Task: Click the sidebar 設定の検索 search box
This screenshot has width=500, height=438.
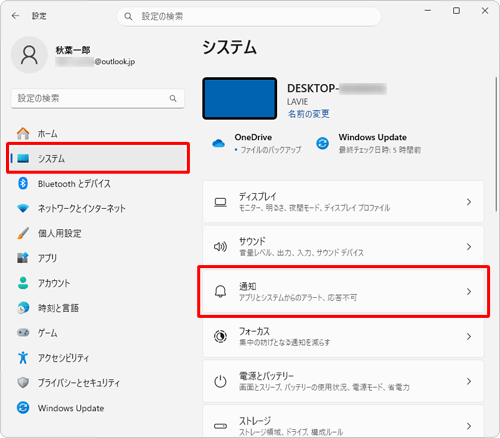Action: (x=97, y=98)
